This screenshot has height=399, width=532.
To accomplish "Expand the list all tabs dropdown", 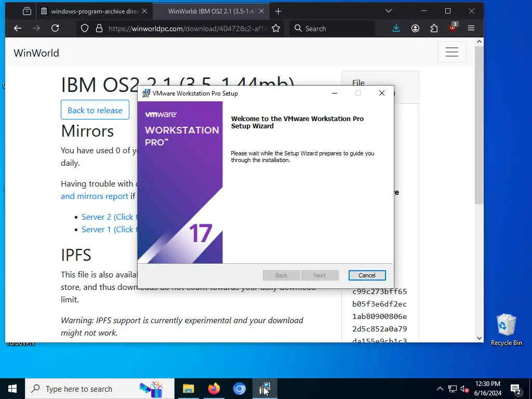I will pyautogui.click(x=389, y=11).
